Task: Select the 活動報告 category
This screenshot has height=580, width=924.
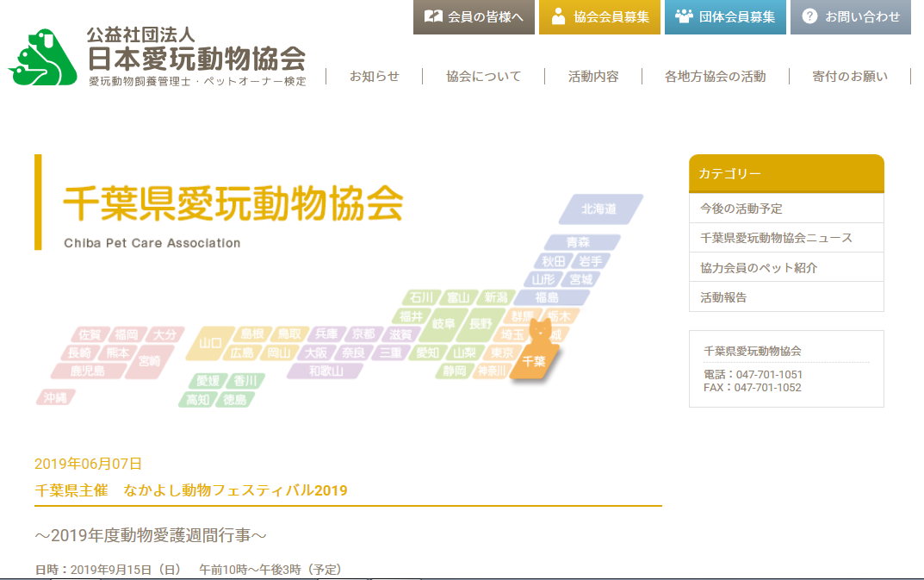Action: click(786, 296)
